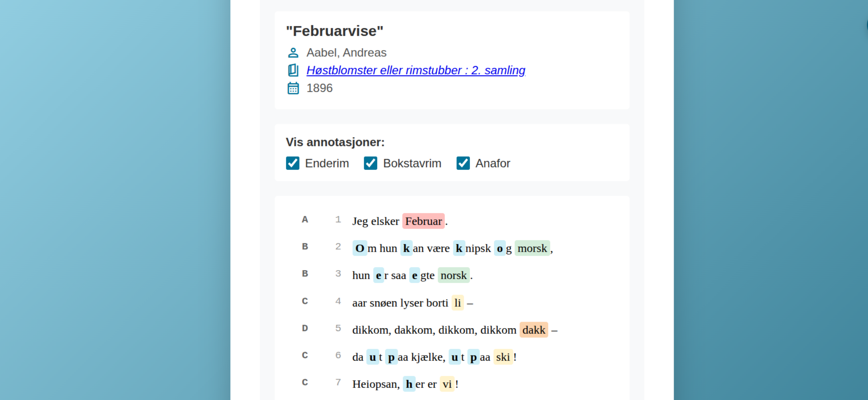Image resolution: width=868 pixels, height=400 pixels.
Task: Disable the Bokstavrim annotations checkbox
Action: (371, 163)
